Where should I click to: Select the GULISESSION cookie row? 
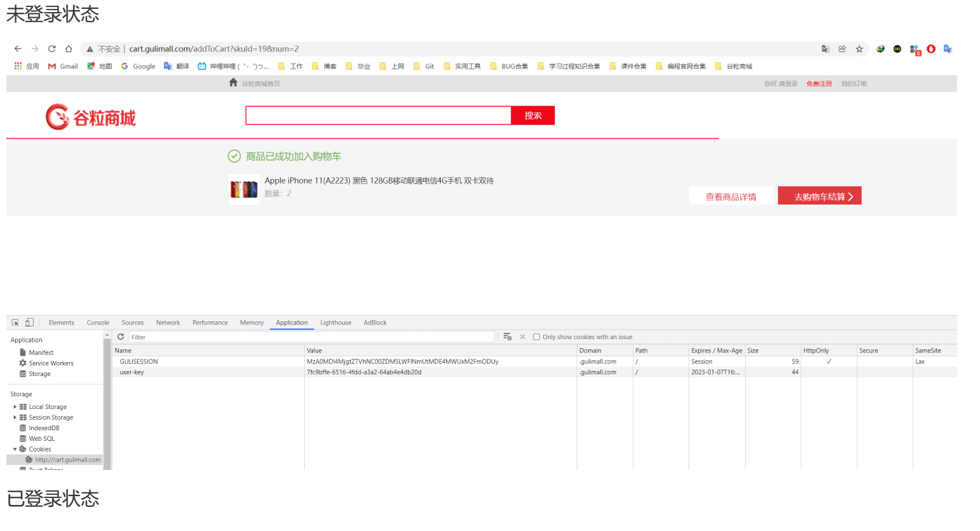535,361
